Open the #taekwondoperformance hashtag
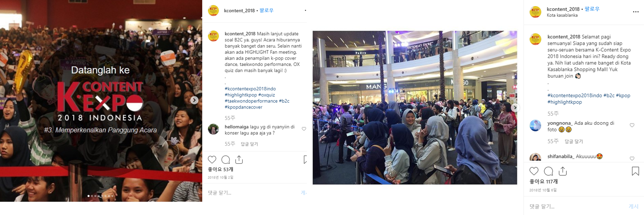The width and height of the screenshot is (644, 215). (x=251, y=101)
